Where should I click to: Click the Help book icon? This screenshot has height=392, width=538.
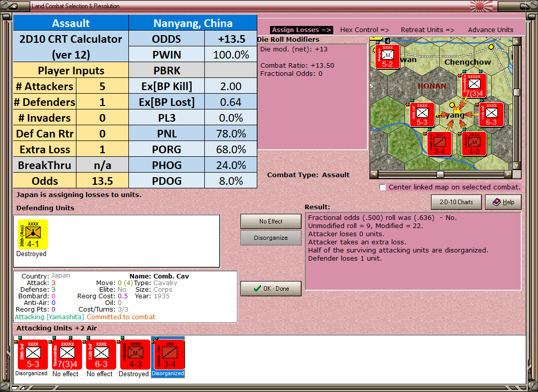click(497, 202)
